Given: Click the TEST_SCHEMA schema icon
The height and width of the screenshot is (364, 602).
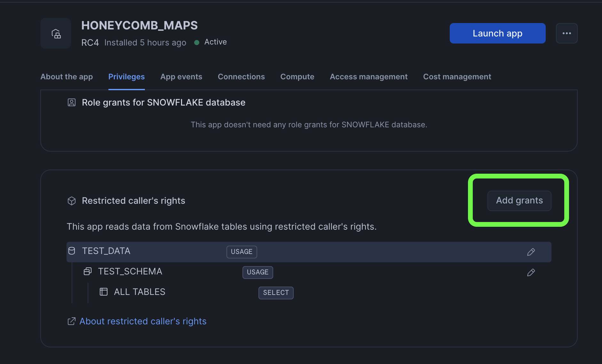Looking at the screenshot, I should 88,271.
